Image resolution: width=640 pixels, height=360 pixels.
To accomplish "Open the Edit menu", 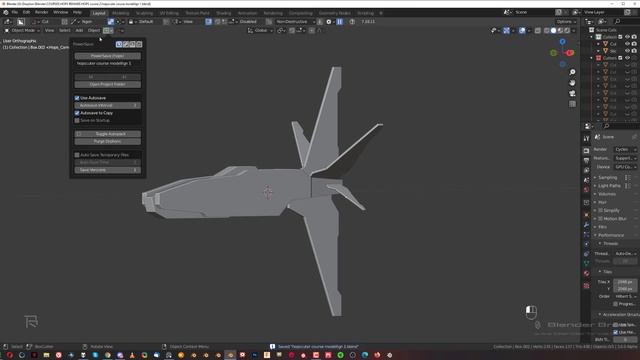I will click(26, 13).
